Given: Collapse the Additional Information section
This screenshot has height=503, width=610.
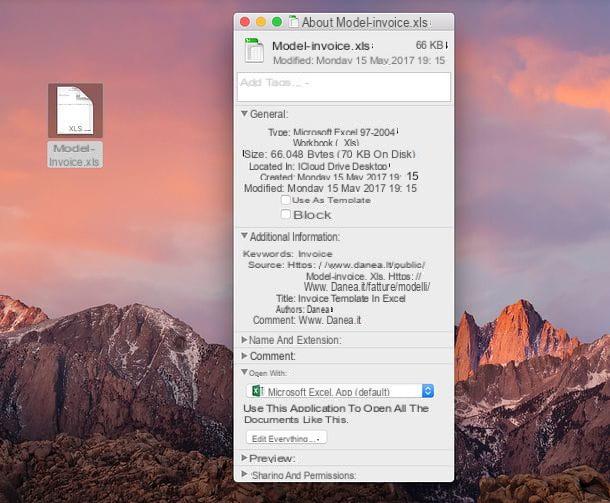Looking at the screenshot, I should coord(244,236).
